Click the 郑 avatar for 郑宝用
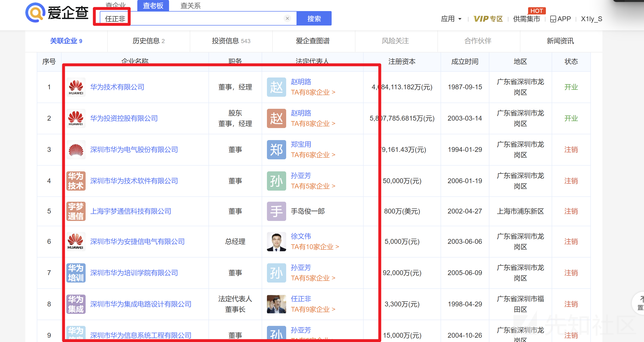The image size is (644, 342). (276, 150)
